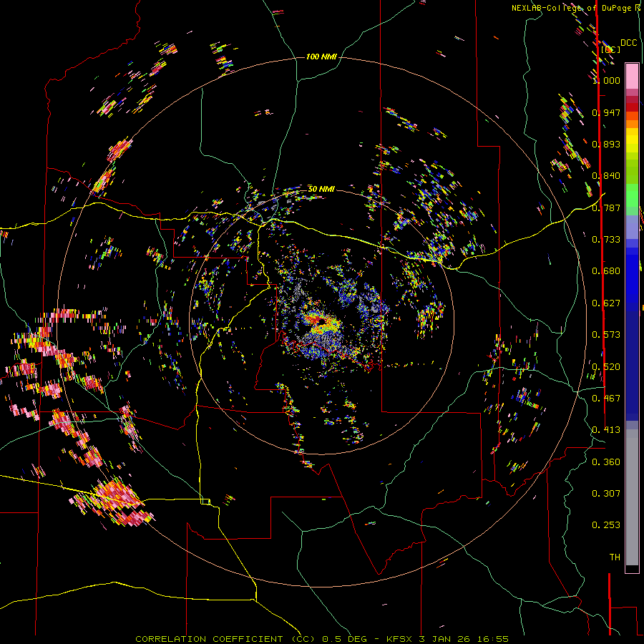Viewport: 644px width, 644px height.
Task: Click the 0.733 legend value
Action: (606, 240)
